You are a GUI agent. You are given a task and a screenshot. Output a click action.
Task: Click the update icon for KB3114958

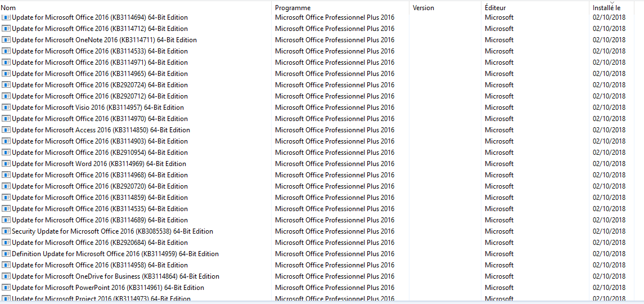click(x=6, y=265)
